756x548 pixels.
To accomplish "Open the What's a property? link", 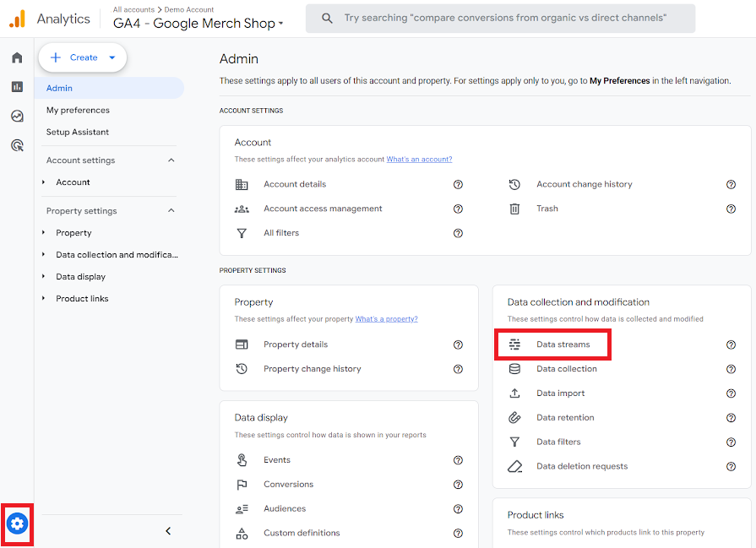I will coord(386,319).
